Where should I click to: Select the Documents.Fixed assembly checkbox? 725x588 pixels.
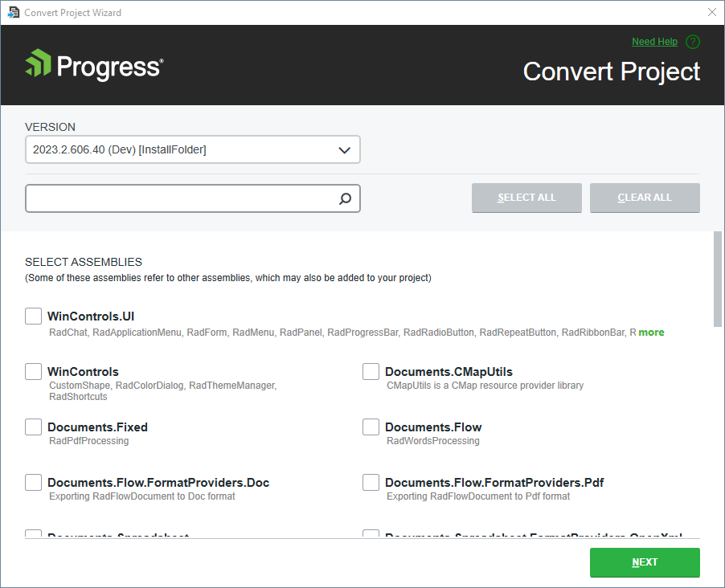pos(33,427)
